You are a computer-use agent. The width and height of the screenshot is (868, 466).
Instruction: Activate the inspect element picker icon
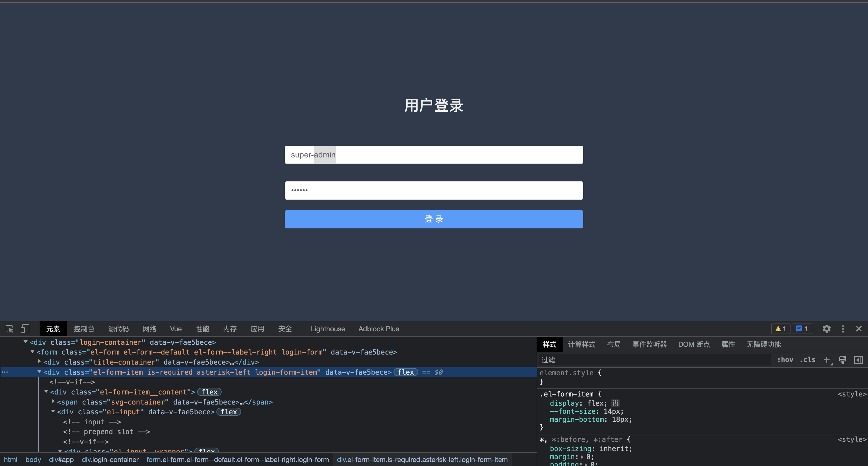pos(9,329)
